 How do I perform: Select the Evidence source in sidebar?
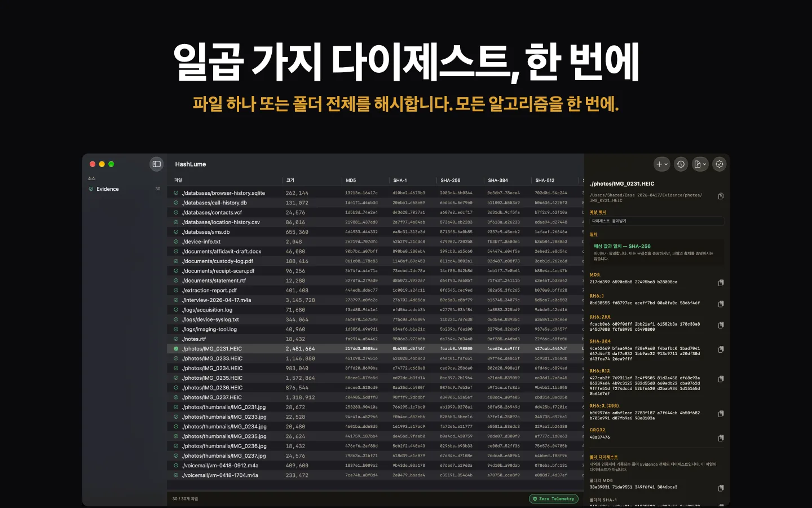click(125, 189)
